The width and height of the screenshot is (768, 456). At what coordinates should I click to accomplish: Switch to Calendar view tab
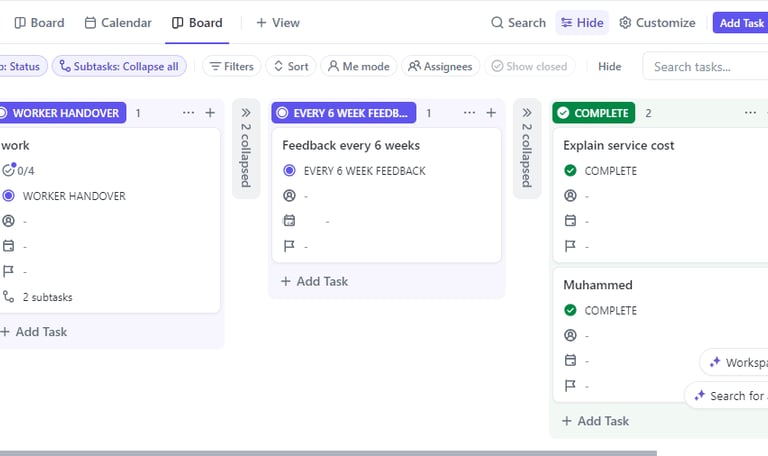[118, 23]
